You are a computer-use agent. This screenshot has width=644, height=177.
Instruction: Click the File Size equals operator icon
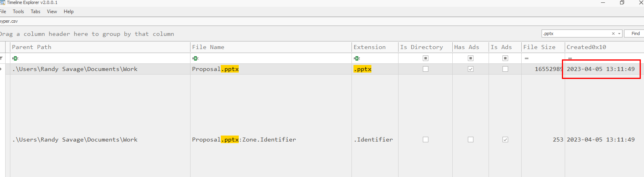click(526, 58)
